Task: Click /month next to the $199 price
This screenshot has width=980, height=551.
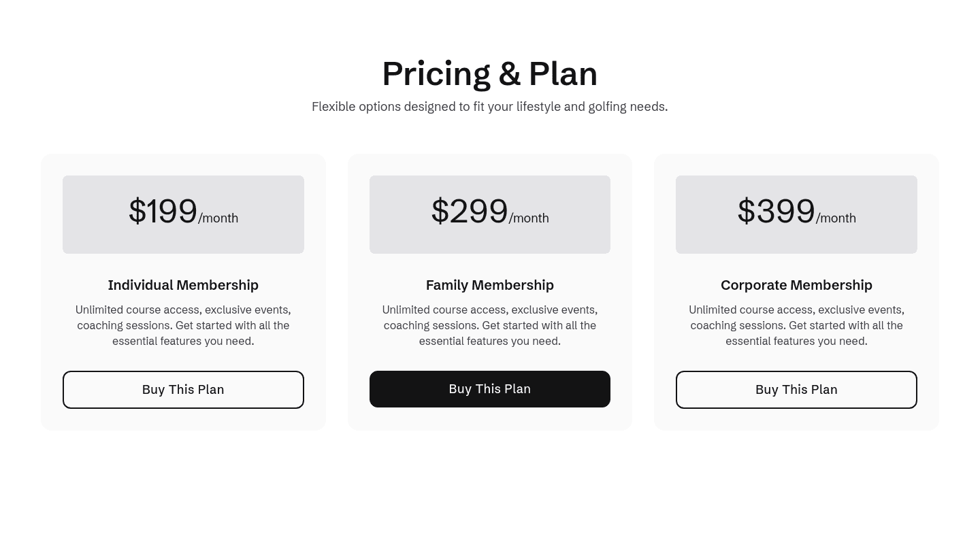Action: point(218,218)
